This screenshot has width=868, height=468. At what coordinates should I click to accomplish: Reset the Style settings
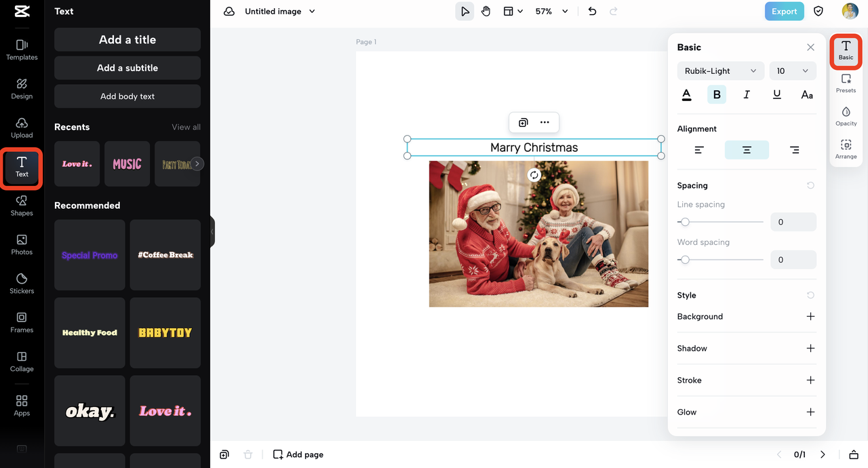pos(810,295)
